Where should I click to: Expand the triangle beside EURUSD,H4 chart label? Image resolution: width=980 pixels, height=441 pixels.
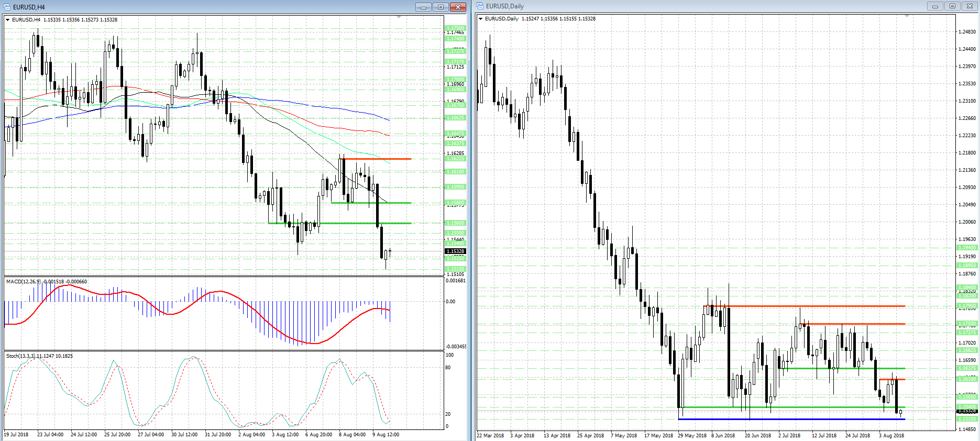click(8, 20)
